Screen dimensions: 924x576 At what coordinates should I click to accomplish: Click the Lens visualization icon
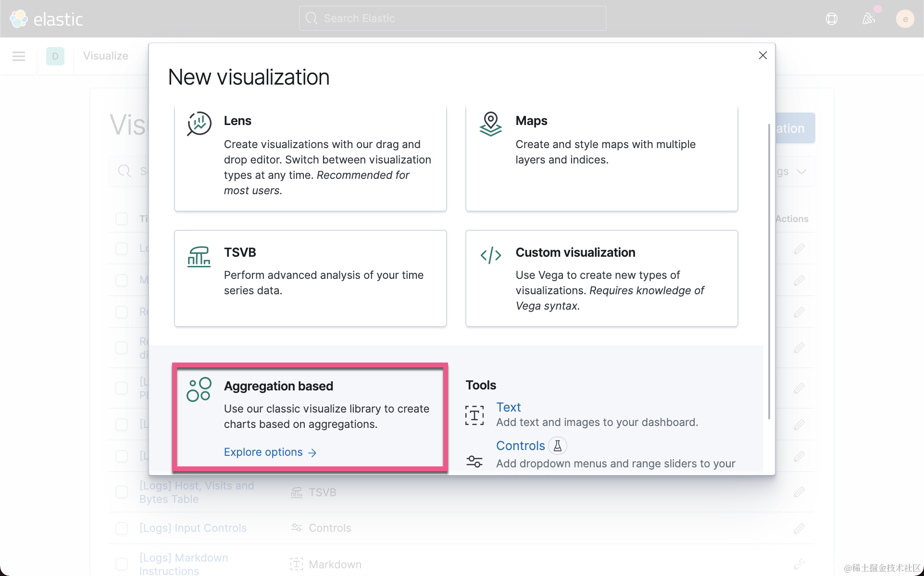pyautogui.click(x=199, y=124)
